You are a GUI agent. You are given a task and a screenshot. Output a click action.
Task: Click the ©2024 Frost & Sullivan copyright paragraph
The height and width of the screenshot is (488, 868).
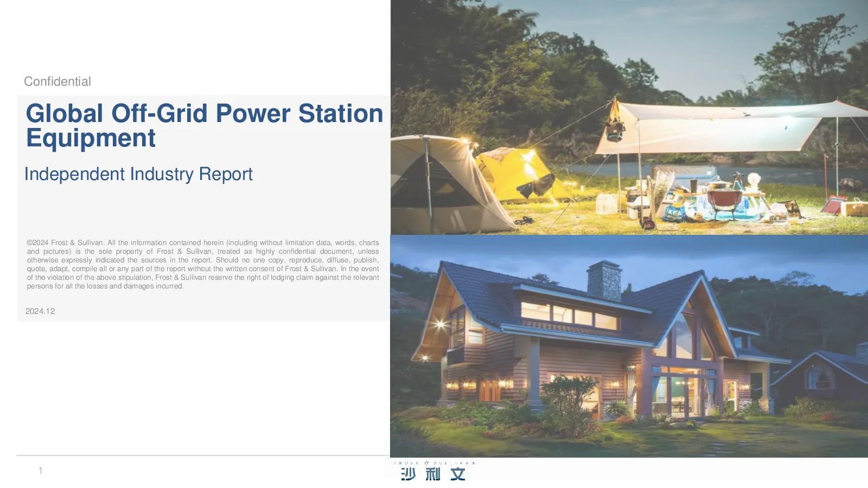click(x=203, y=264)
